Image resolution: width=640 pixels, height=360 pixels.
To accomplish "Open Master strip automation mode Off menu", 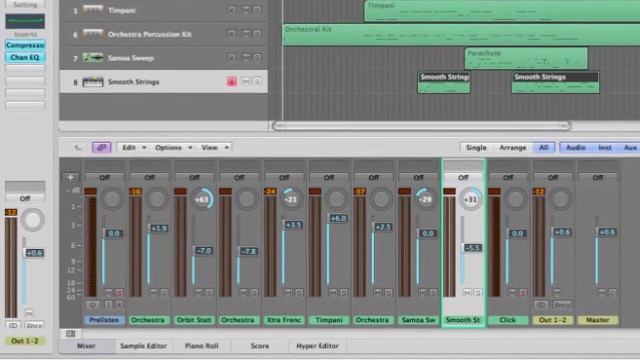I will click(x=598, y=178).
